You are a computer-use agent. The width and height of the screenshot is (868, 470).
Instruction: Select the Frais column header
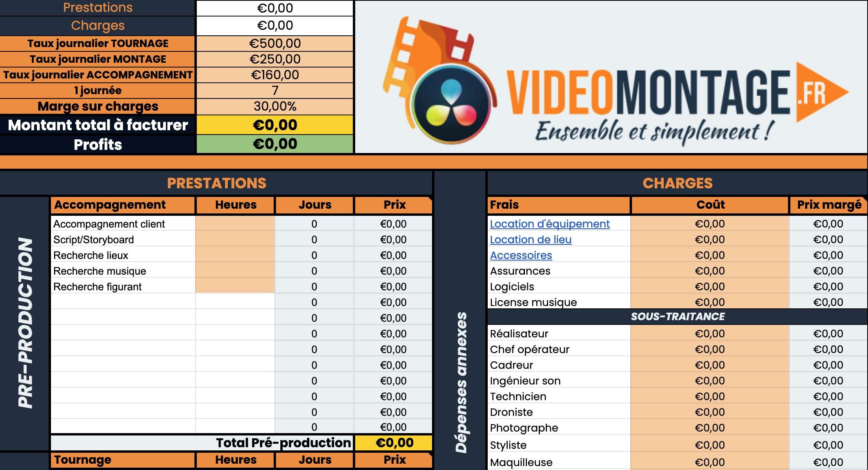coord(559,205)
